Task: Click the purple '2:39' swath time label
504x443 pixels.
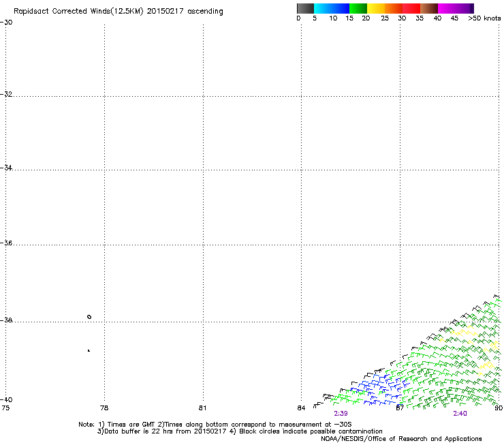Action: pos(341,414)
